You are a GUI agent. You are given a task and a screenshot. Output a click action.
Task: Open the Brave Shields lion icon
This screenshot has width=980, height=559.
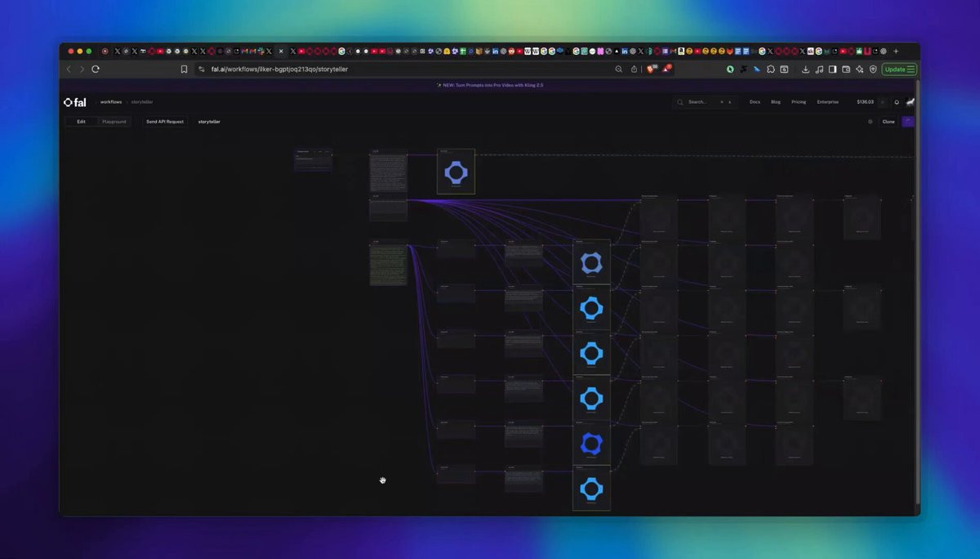[x=651, y=69]
